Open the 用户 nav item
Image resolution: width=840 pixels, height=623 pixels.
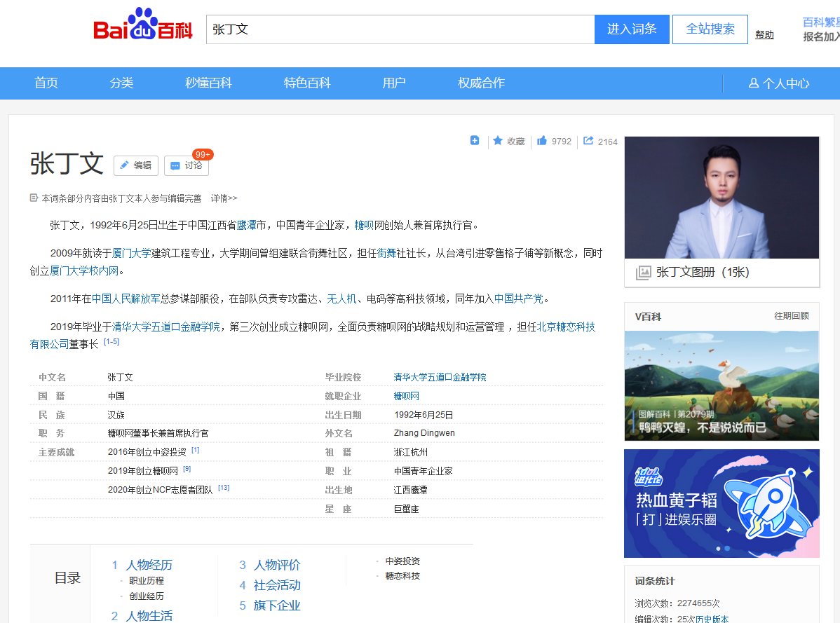pos(394,83)
